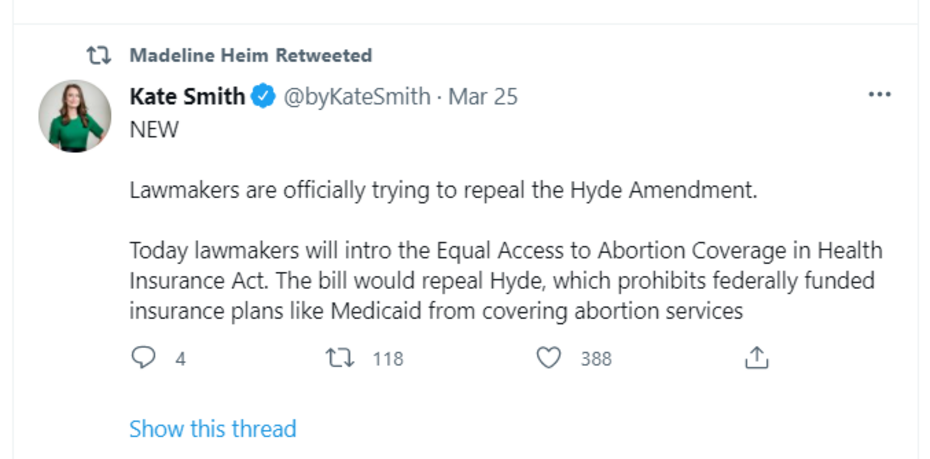Click the word NEW in the tweet
The image size is (930, 459).
coord(154,130)
